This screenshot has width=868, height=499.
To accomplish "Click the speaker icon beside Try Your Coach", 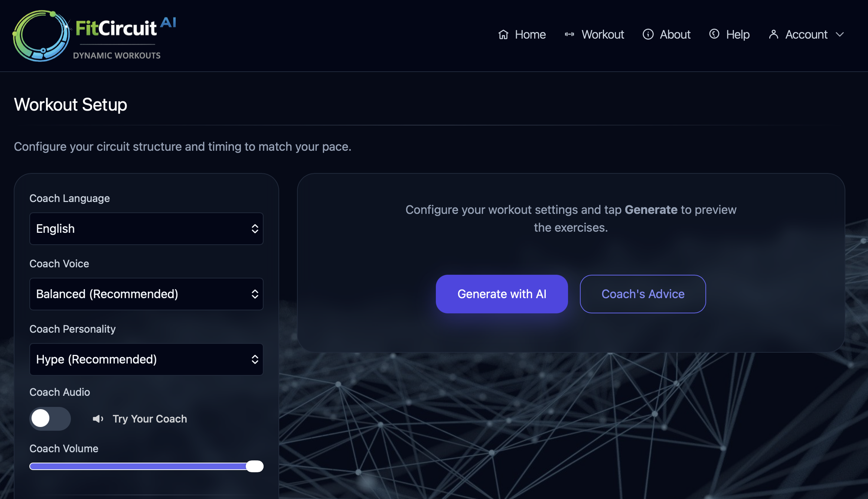I will point(98,419).
